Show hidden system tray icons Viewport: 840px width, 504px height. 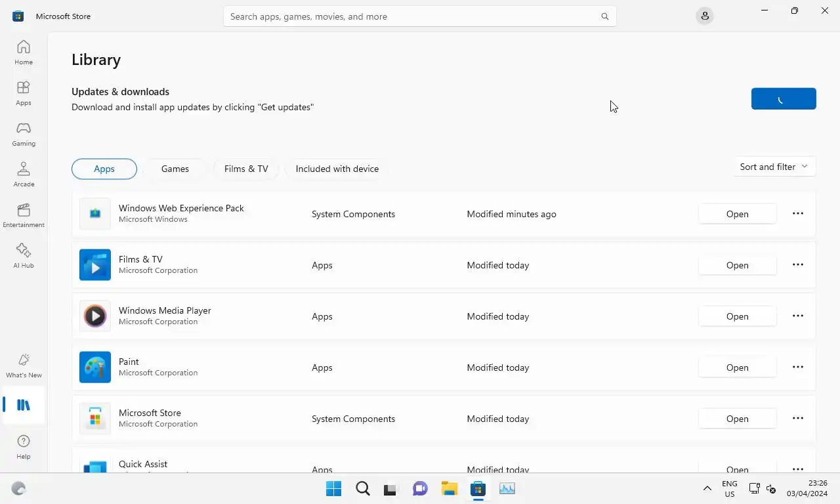tap(707, 488)
